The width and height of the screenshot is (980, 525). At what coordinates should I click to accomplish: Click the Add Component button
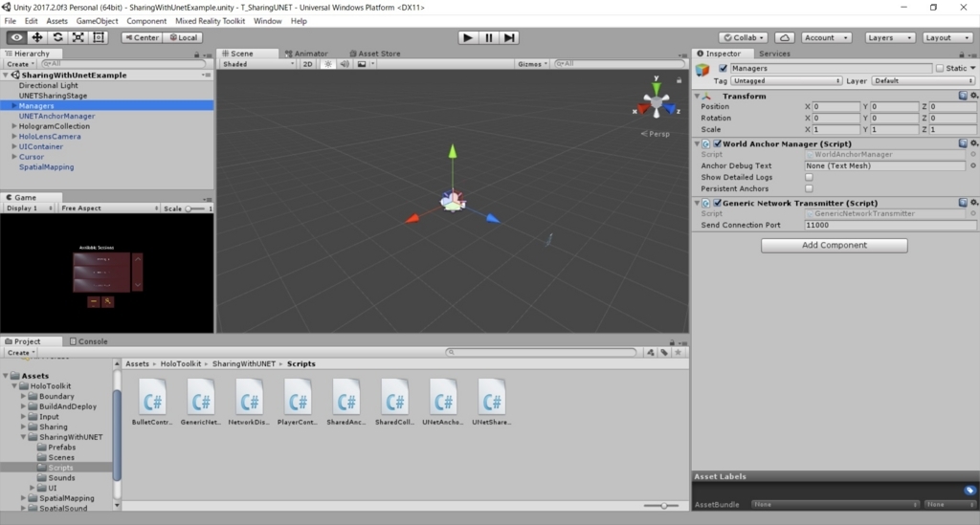point(834,246)
